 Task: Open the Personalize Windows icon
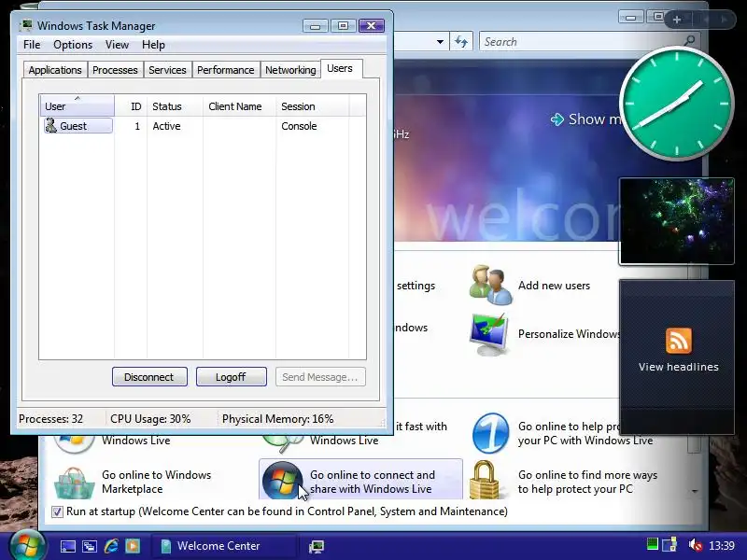[489, 334]
